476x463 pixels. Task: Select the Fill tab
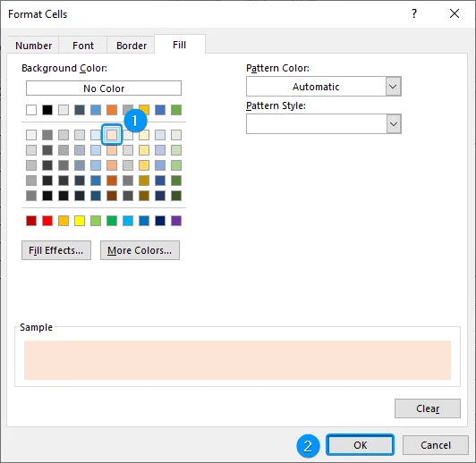tap(180, 45)
